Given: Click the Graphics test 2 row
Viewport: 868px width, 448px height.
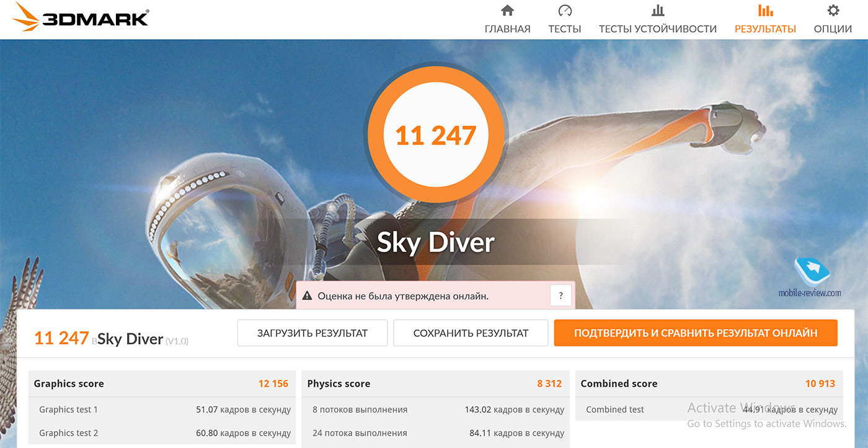Looking at the screenshot, I should (x=161, y=433).
